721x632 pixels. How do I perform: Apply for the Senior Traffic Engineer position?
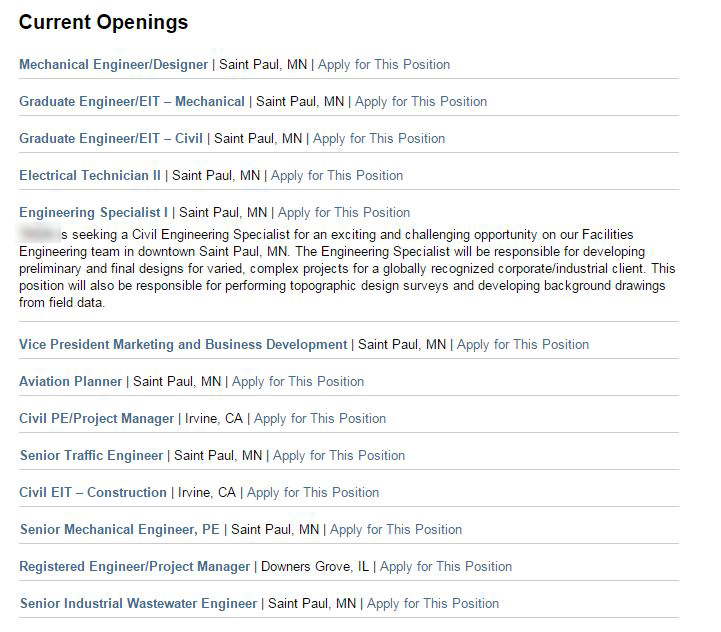click(x=339, y=456)
